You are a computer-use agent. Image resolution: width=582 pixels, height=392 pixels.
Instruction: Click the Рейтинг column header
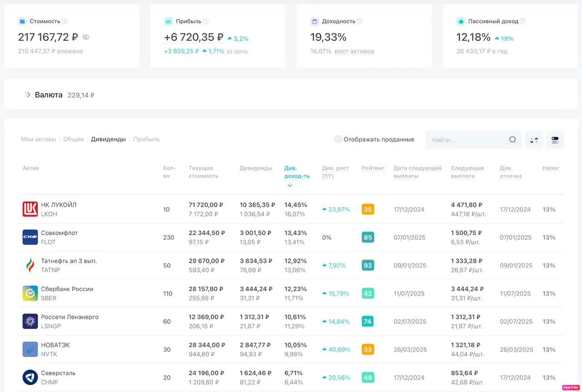373,168
